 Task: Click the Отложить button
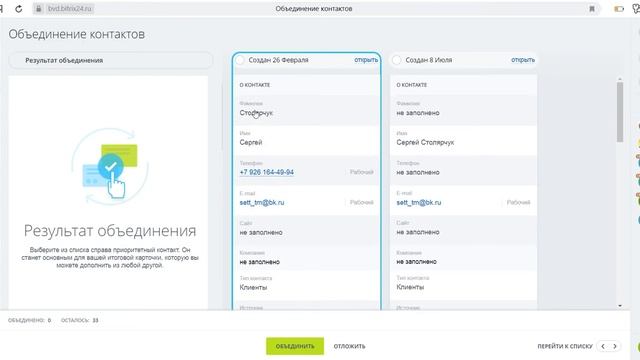pyautogui.click(x=349, y=346)
